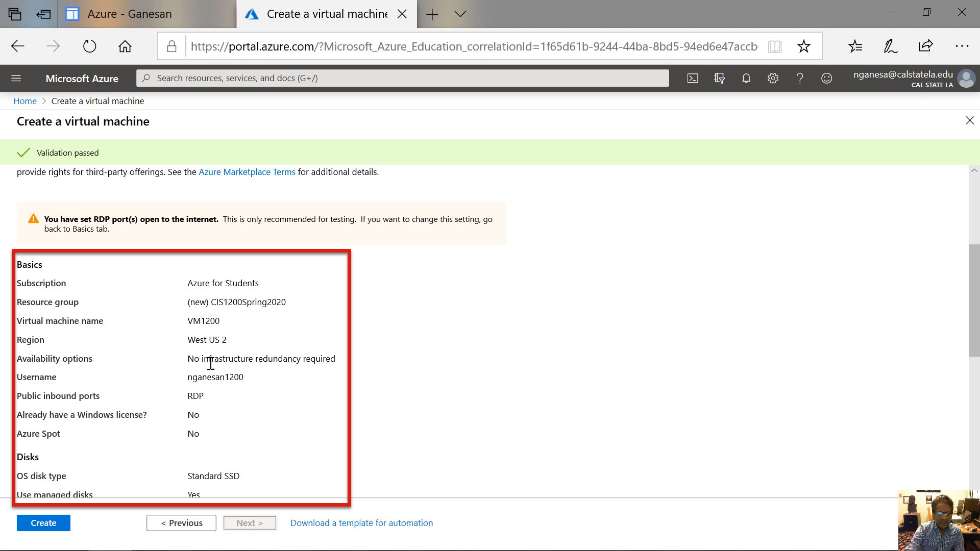Screen dimensions: 980x551
Task: Go to Home breadcrumb
Action: coord(25,101)
